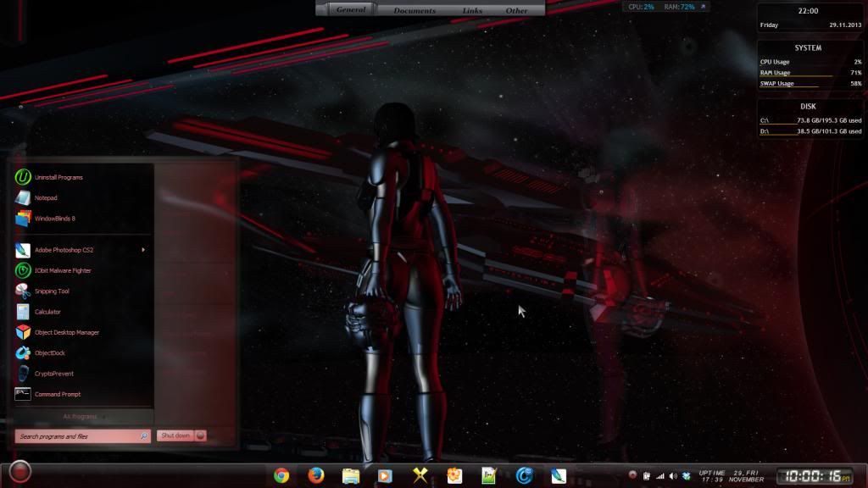Switch to the Links tab
This screenshot has height=488, width=868.
pos(472,10)
